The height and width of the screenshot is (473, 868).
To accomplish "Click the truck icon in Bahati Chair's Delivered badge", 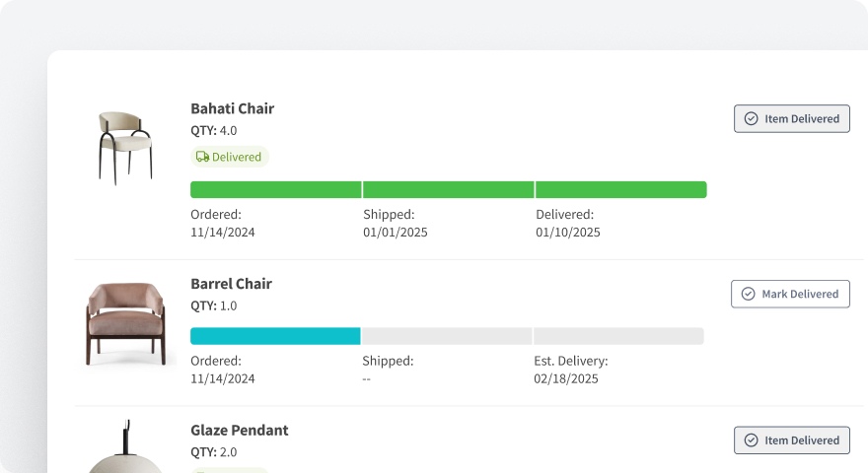I will click(x=202, y=157).
